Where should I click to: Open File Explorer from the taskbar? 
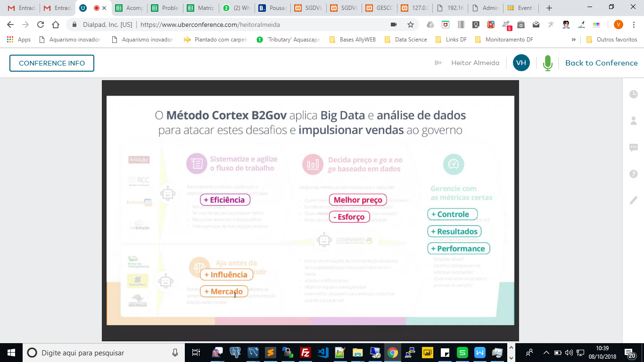coord(357,353)
